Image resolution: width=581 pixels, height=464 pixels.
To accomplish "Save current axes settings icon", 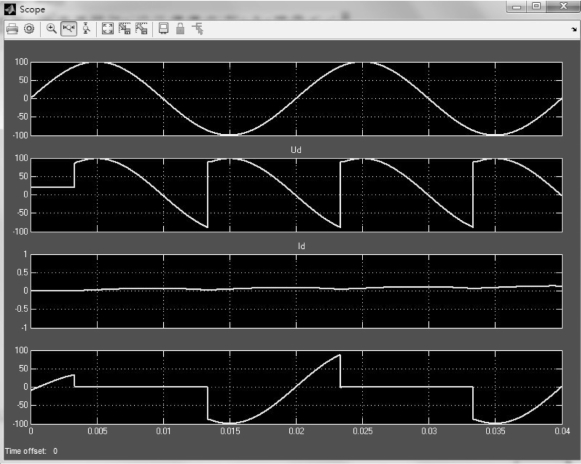I will [x=124, y=29].
